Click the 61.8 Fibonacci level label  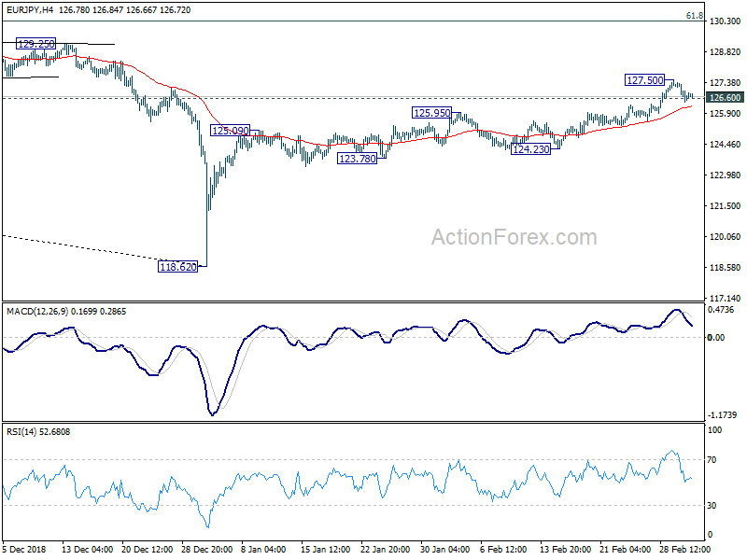pyautogui.click(x=694, y=16)
